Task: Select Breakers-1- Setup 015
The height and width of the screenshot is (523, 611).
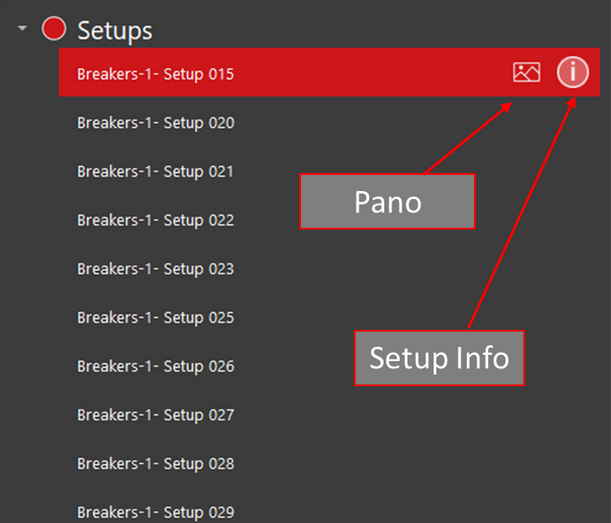Action: [155, 73]
